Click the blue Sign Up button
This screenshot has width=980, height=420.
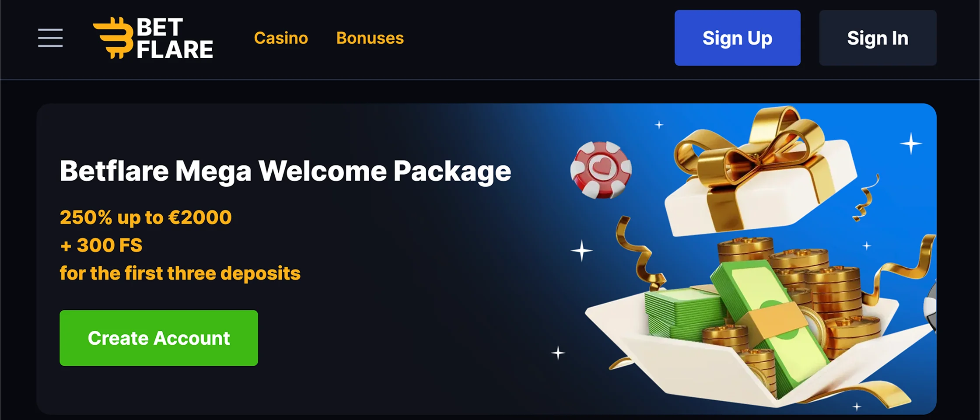(x=738, y=38)
